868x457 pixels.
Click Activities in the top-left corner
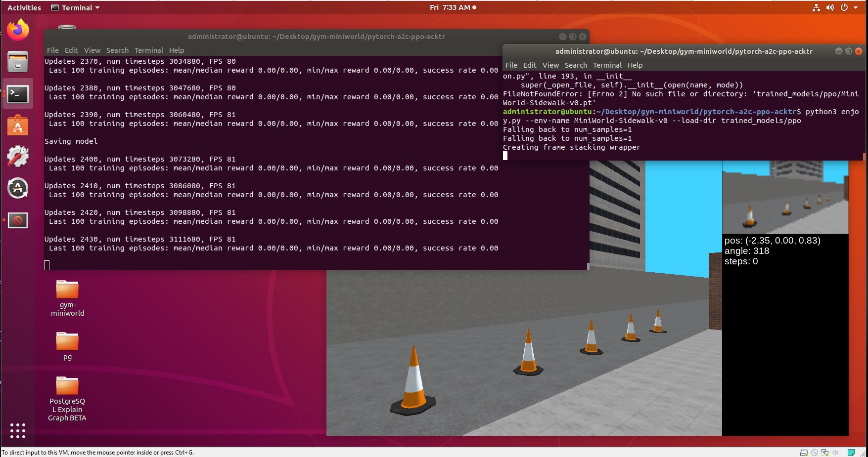tap(23, 7)
